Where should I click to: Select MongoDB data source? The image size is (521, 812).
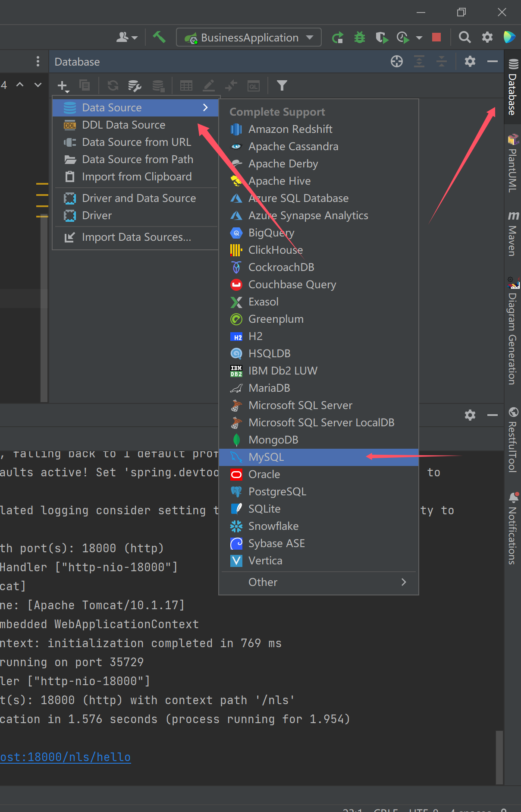tap(319, 440)
